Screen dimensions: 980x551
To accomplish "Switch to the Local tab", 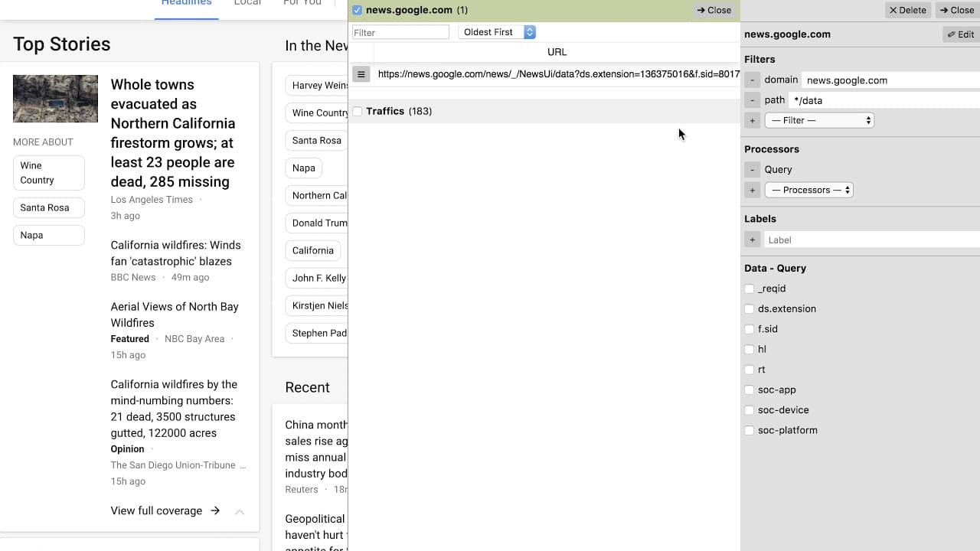I will tap(247, 4).
